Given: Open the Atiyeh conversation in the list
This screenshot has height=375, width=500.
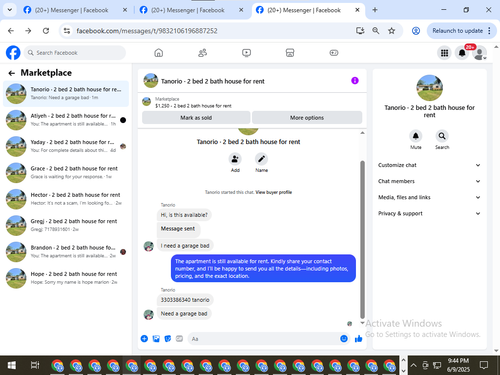Looking at the screenshot, I should coord(66,120).
